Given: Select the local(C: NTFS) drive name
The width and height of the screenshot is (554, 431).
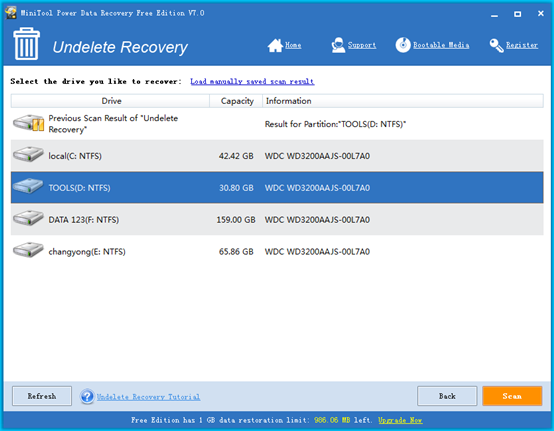Looking at the screenshot, I should tap(75, 156).
